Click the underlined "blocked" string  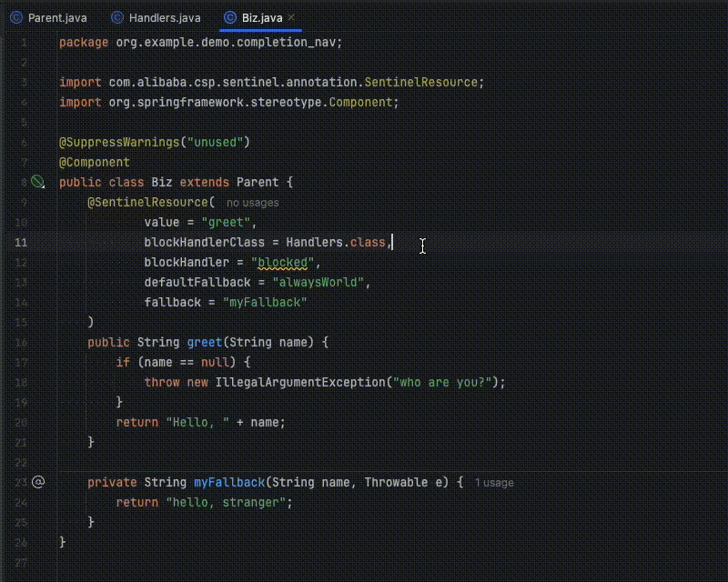point(283,262)
